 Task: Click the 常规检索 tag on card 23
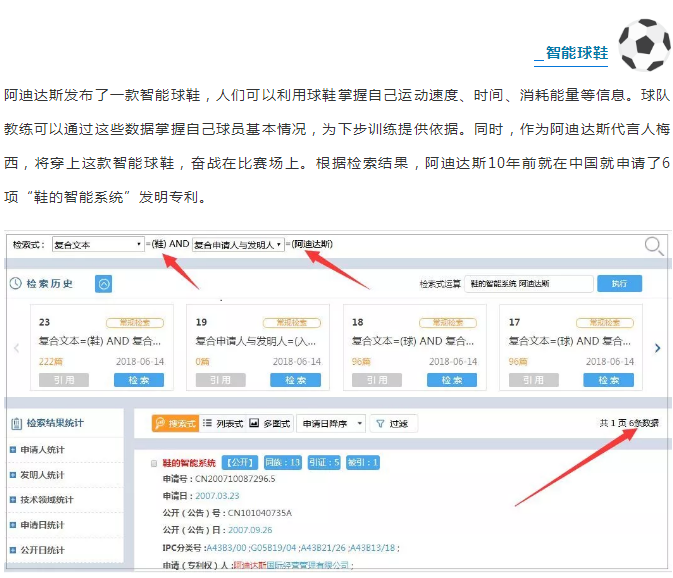(135, 323)
